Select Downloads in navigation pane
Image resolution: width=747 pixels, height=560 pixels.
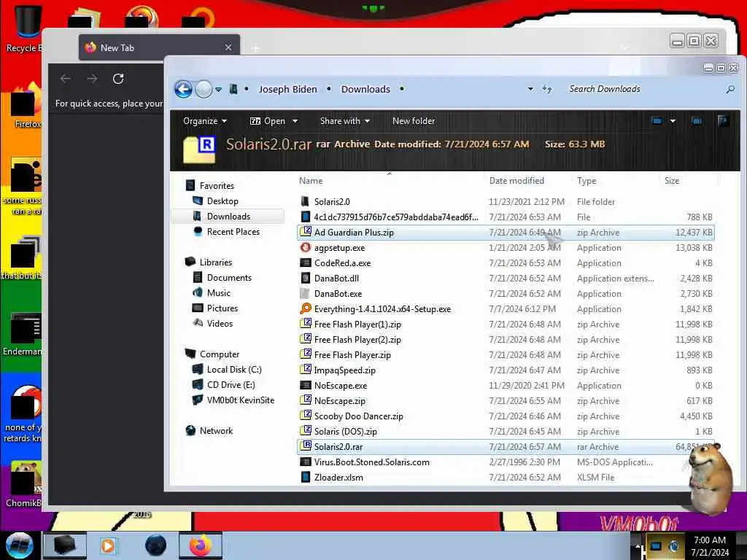pos(228,216)
